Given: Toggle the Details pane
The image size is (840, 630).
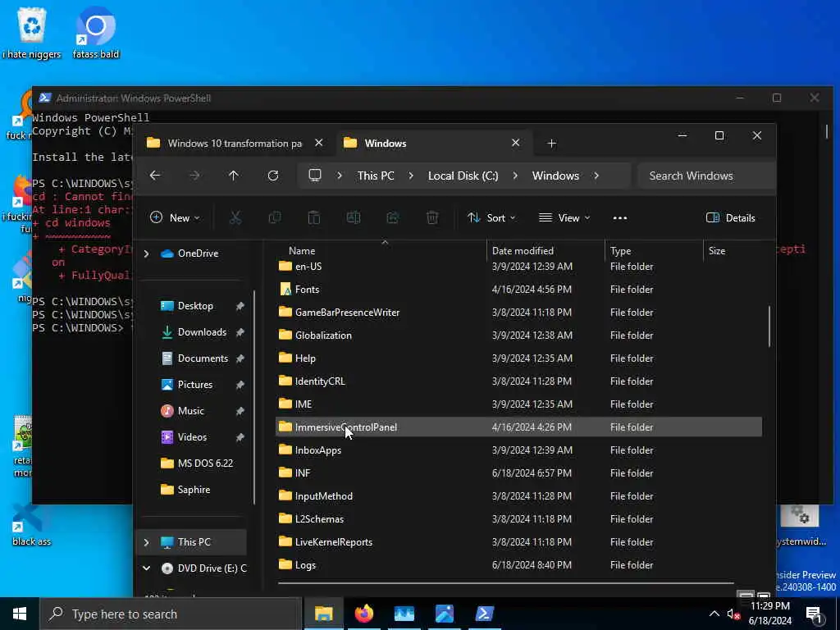Looking at the screenshot, I should pos(731,217).
